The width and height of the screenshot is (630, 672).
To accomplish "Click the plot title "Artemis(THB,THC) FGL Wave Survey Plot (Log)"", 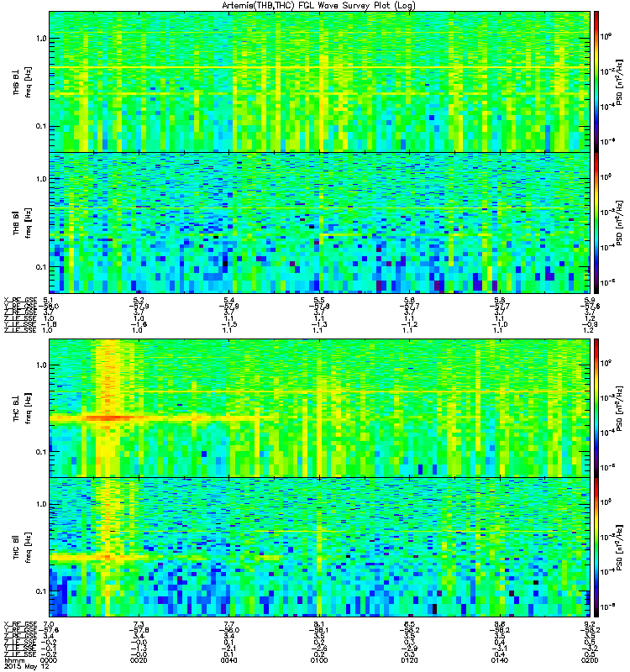I will 318,6.
